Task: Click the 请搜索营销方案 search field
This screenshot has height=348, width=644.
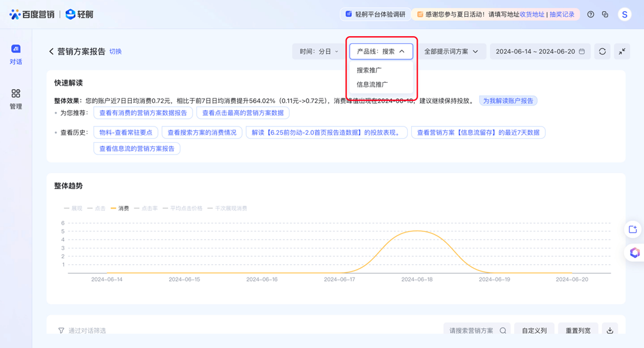Action: coord(471,331)
